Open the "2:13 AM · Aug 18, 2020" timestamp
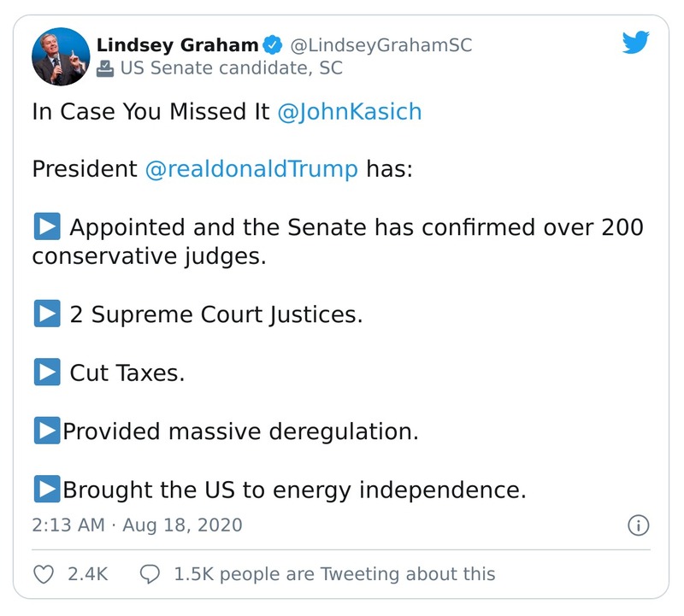Viewport: 684px width, 616px height. (x=137, y=525)
